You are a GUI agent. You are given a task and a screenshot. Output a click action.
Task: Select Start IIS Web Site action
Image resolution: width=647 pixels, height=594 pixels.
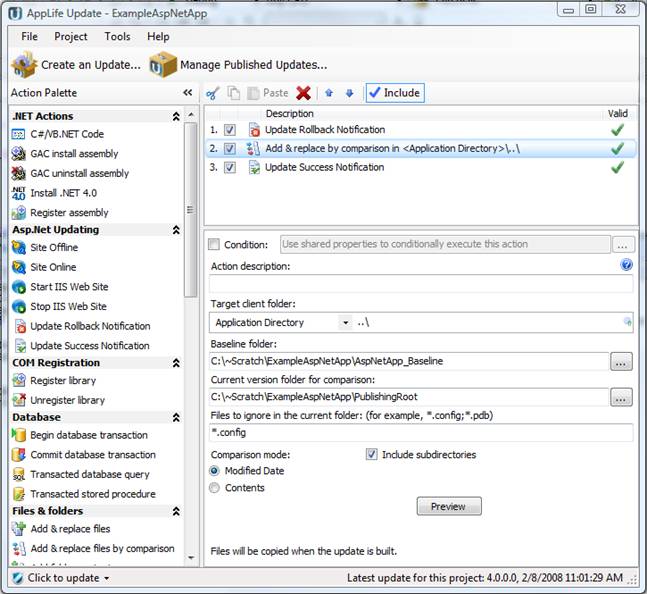tap(60, 287)
